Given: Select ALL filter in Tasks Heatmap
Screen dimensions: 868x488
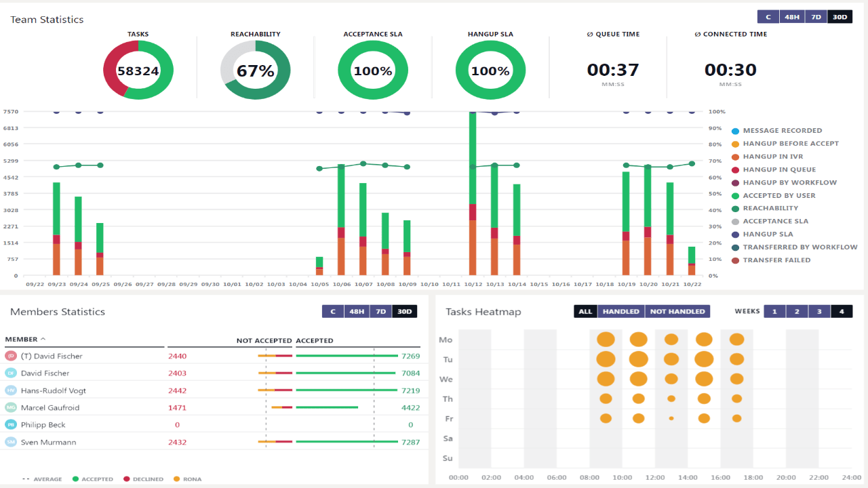Looking at the screenshot, I should [x=585, y=312].
